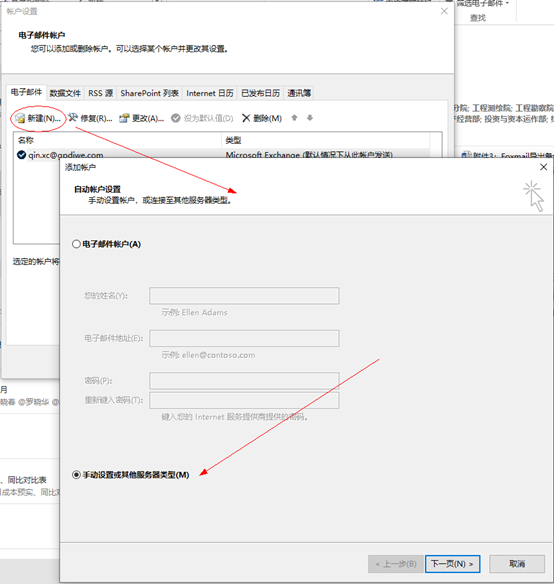The width and height of the screenshot is (554, 584).
Task: Select 手动设置或其他服务器类型(M) radio option
Action: [x=76, y=475]
